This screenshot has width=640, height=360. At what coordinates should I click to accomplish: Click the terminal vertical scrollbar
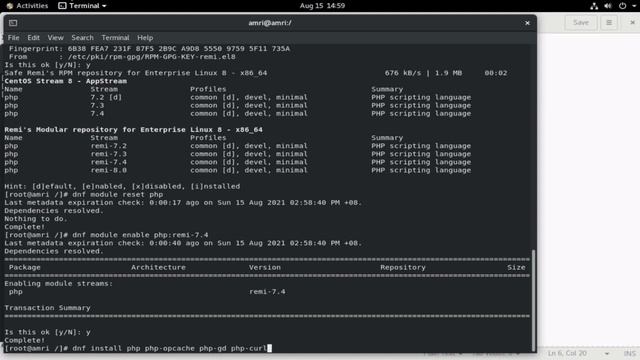tap(533, 299)
